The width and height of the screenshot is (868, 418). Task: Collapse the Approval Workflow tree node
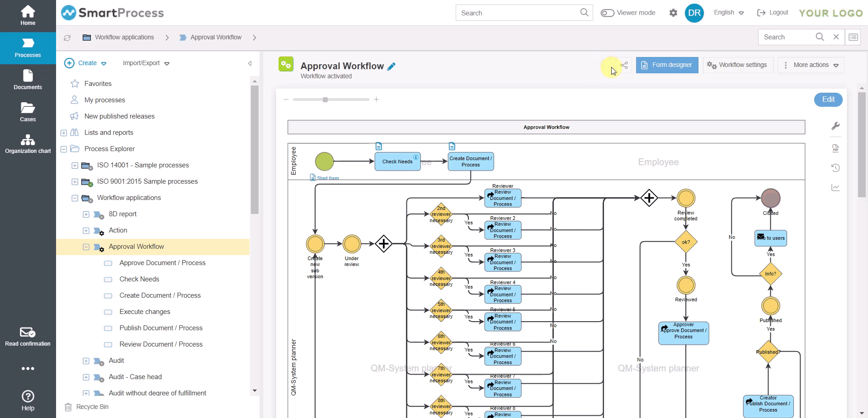click(86, 247)
